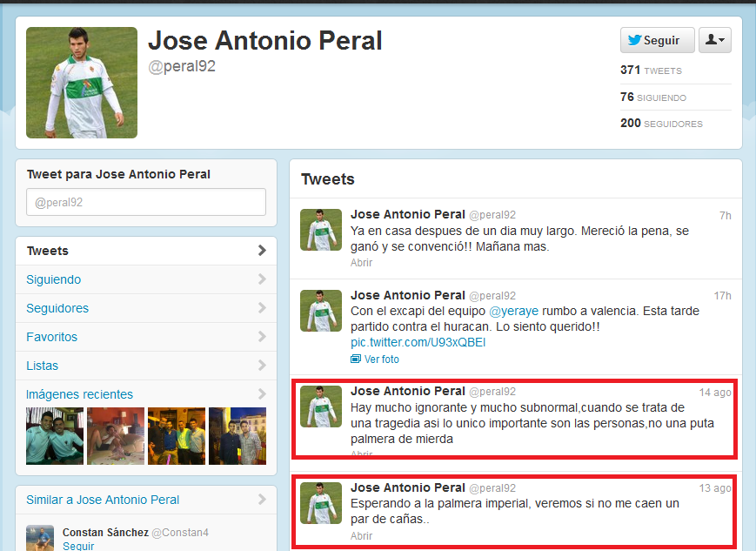Click the chevron beside Listas

262,366
